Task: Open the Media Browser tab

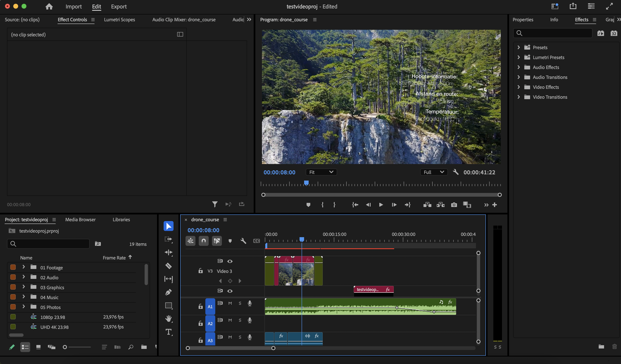Action: tap(80, 220)
